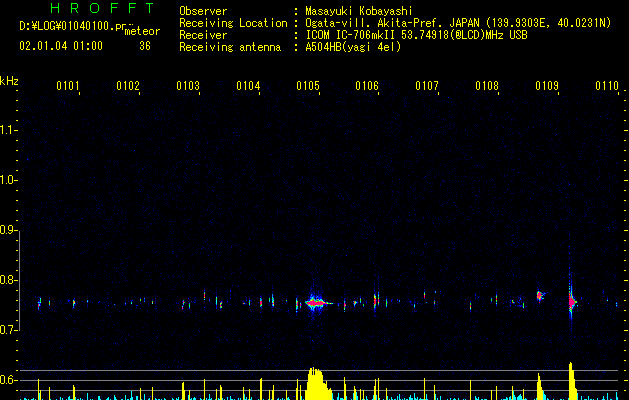This screenshot has width=629, height=400.
Task: Click the strong meteor echo at 0105
Action: [317, 303]
